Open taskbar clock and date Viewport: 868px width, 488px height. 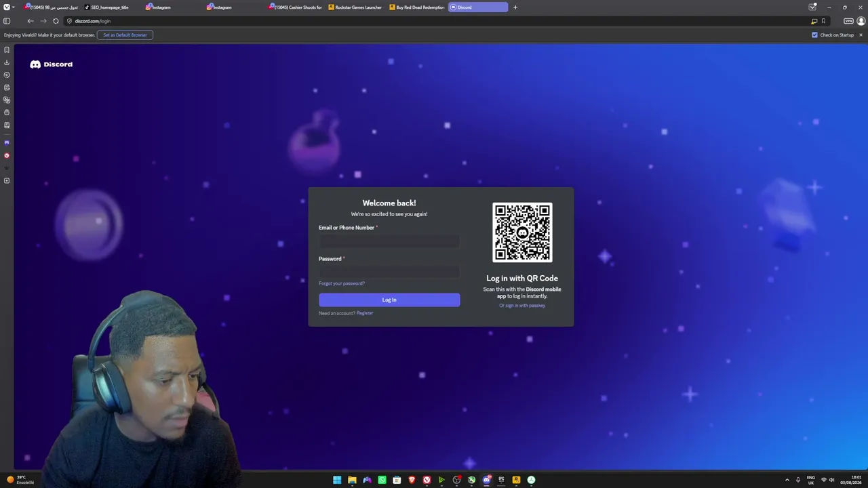coord(850,480)
